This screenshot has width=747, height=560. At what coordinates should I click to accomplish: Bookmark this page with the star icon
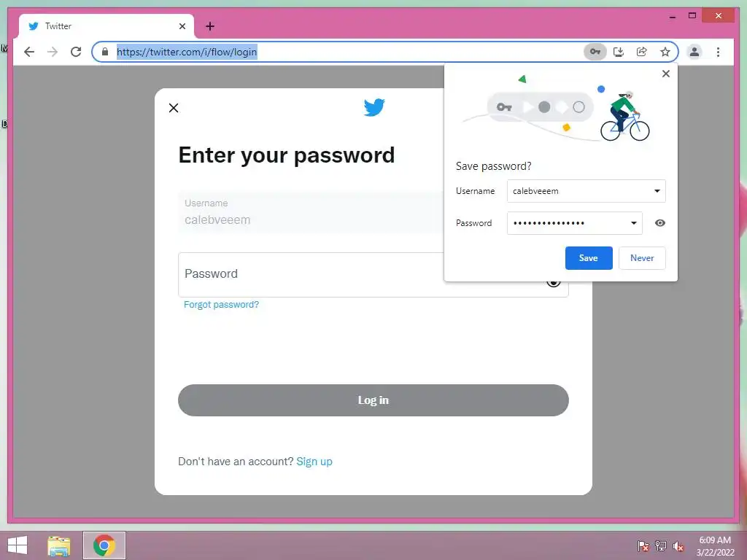click(665, 52)
